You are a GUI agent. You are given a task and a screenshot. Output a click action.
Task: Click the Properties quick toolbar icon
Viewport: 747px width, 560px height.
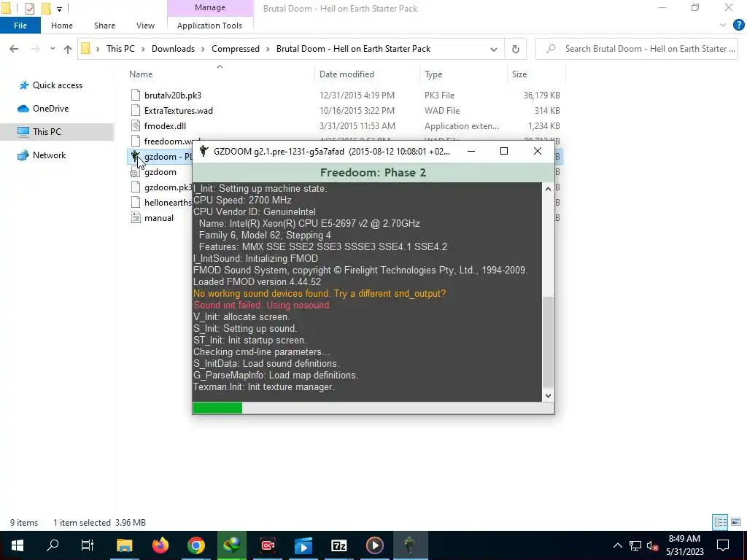[29, 8]
